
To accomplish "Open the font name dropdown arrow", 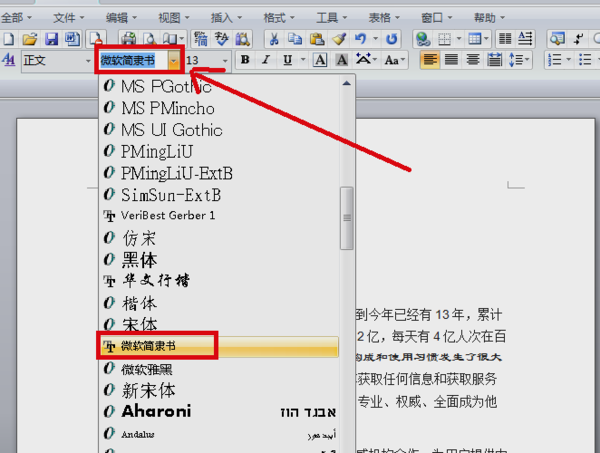I will click(x=174, y=61).
